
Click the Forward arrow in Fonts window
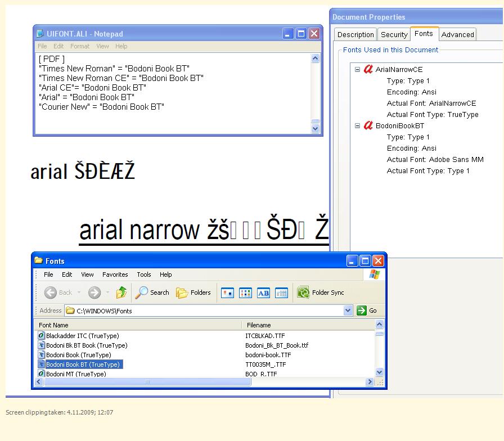(94, 292)
